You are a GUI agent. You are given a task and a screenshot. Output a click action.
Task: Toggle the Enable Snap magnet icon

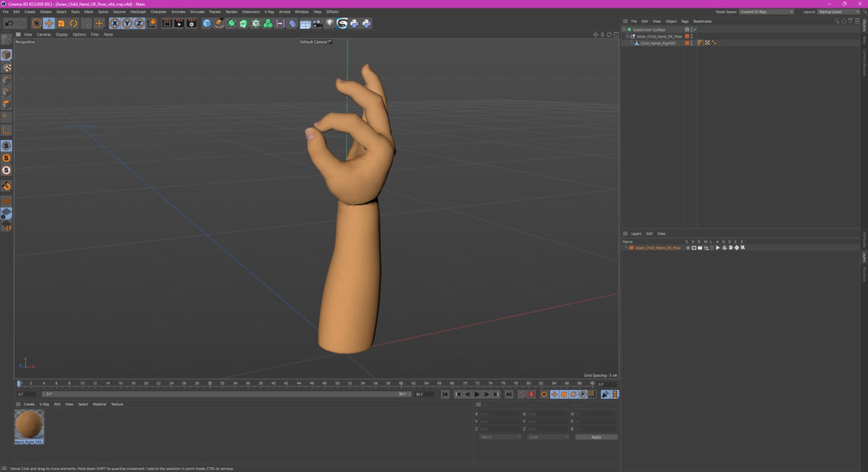(6, 186)
